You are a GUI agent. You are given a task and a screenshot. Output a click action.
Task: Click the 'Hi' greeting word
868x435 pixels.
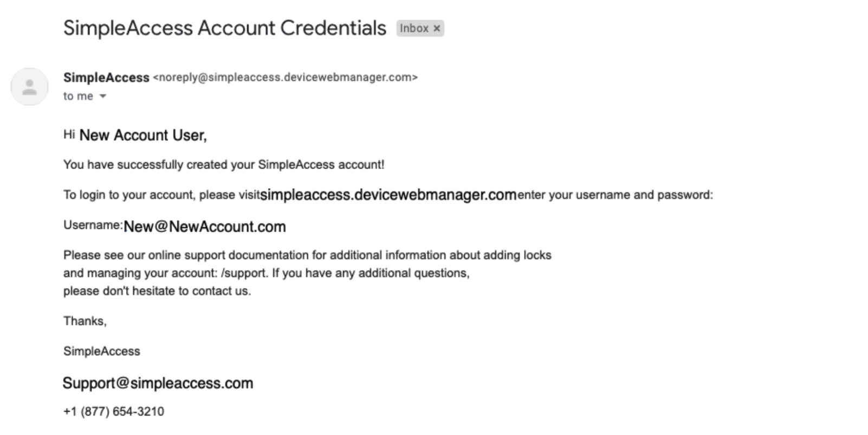69,135
